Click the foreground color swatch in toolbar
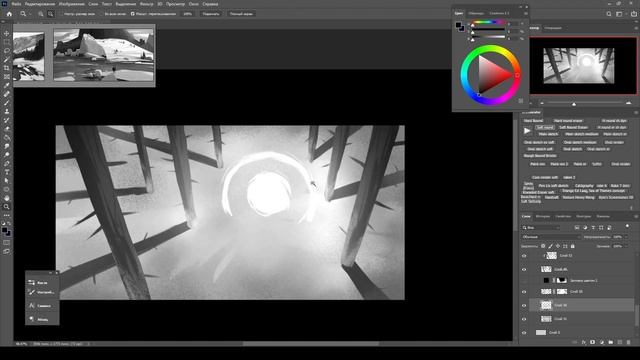Image resolution: width=640 pixels, height=360 pixels. pos(4,231)
